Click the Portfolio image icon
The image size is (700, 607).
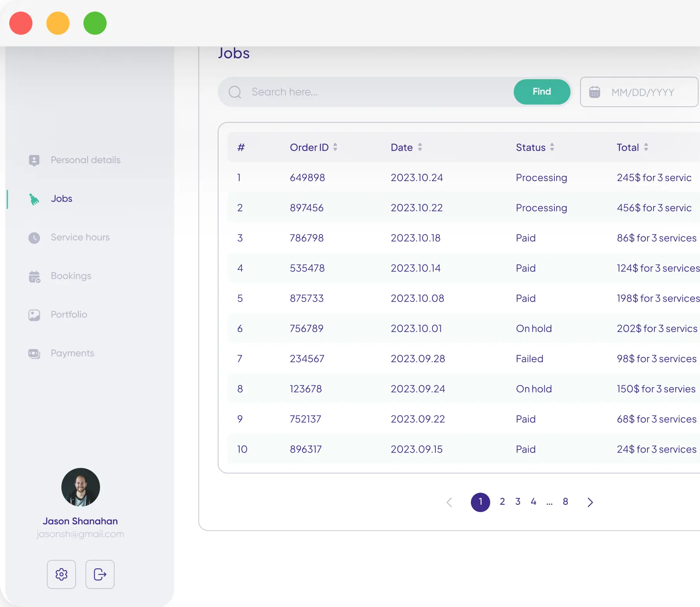(34, 315)
